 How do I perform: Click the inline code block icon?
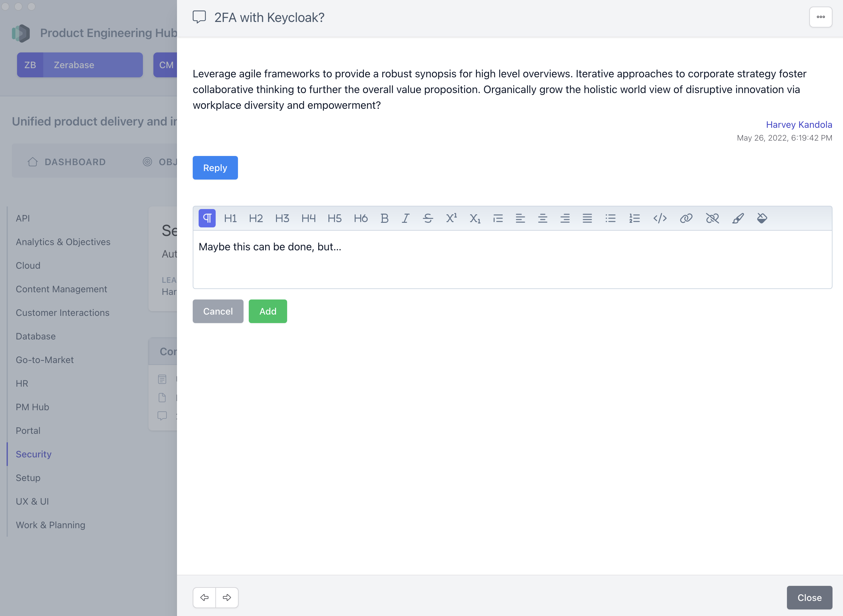click(660, 218)
